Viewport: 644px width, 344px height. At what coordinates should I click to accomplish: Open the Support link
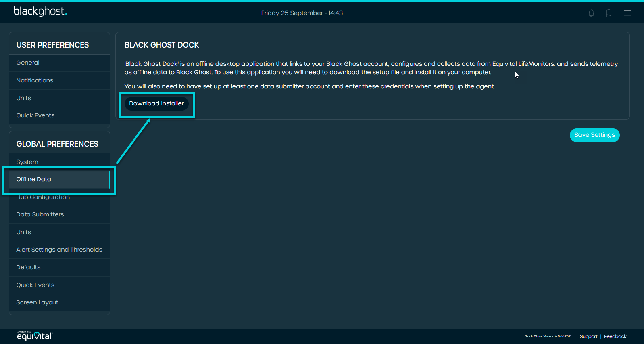[x=588, y=336]
